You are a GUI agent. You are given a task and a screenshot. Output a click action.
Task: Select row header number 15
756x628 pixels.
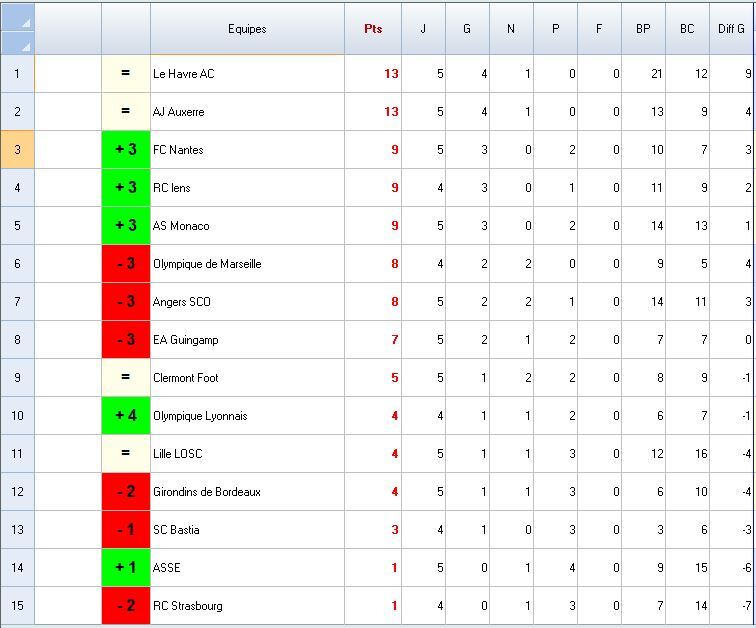click(x=17, y=605)
